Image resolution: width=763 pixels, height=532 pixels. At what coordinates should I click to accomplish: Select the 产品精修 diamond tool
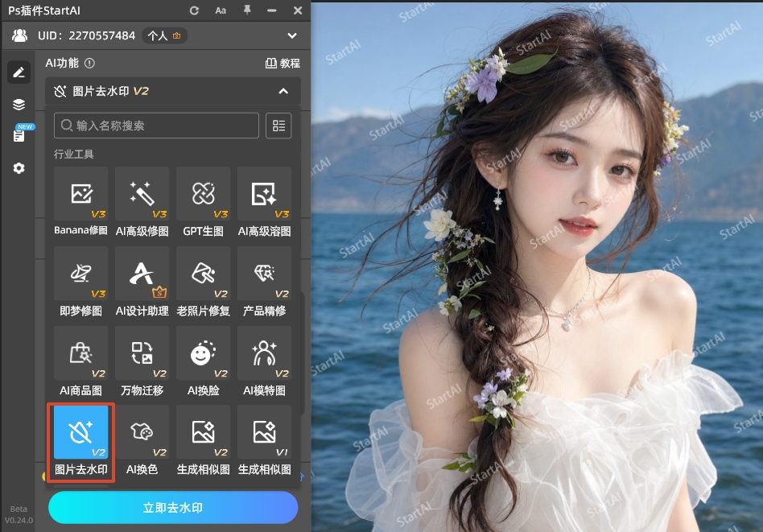click(x=264, y=274)
